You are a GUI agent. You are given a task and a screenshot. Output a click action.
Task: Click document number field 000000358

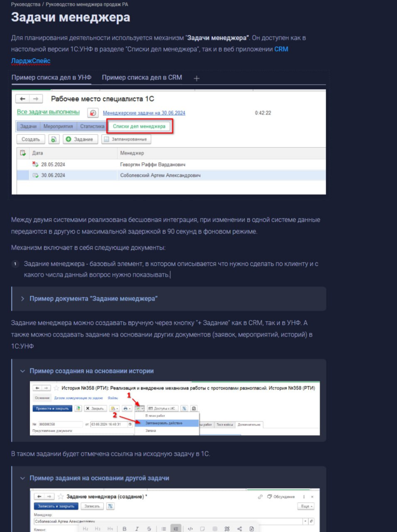point(60,424)
